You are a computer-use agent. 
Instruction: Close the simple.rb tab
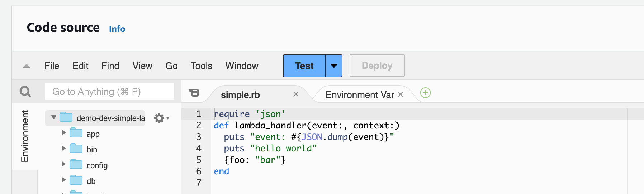(296, 94)
